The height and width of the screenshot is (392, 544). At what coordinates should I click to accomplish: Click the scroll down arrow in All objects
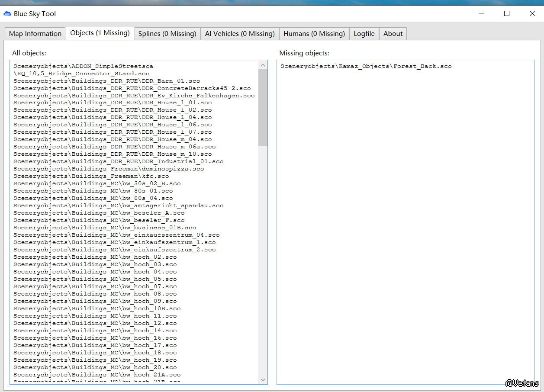(x=263, y=379)
